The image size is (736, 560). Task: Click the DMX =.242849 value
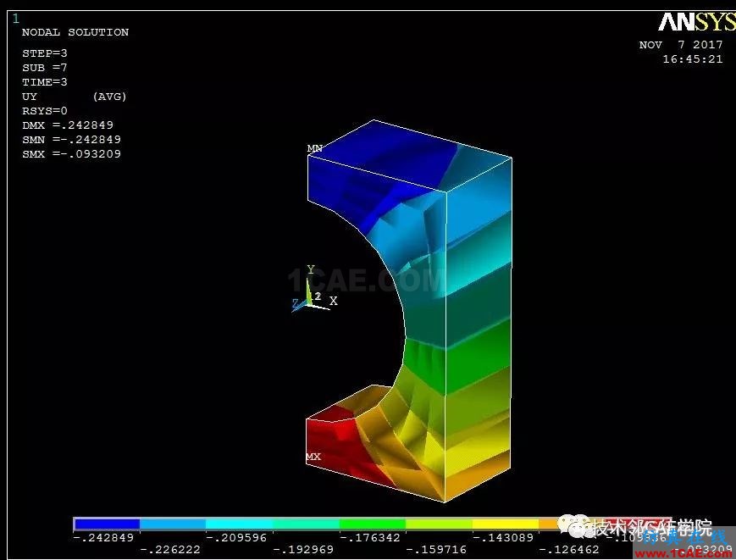click(68, 125)
